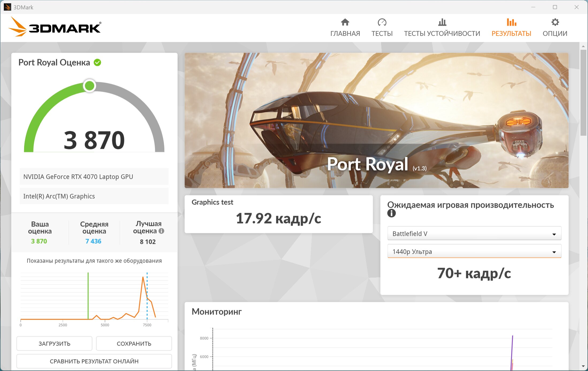The image size is (588, 371).
Task: Click the home icon above ГЛАВНАЯ
Action: (345, 22)
